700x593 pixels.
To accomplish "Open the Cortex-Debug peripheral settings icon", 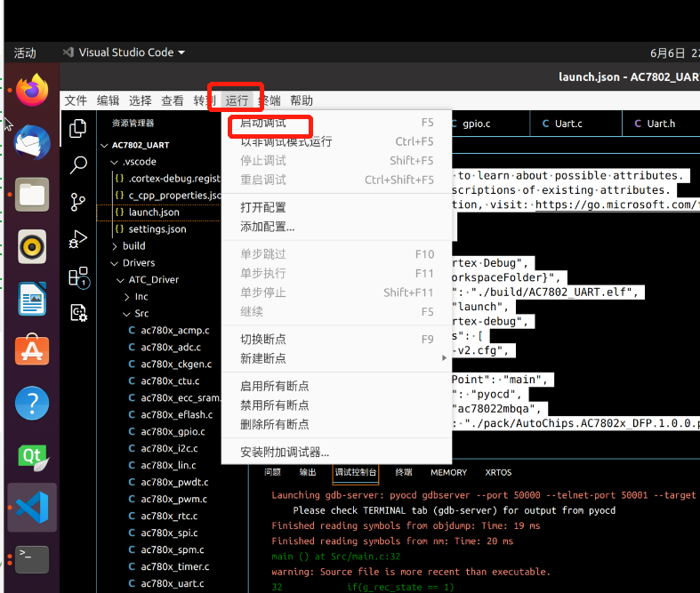I will pyautogui.click(x=79, y=313).
